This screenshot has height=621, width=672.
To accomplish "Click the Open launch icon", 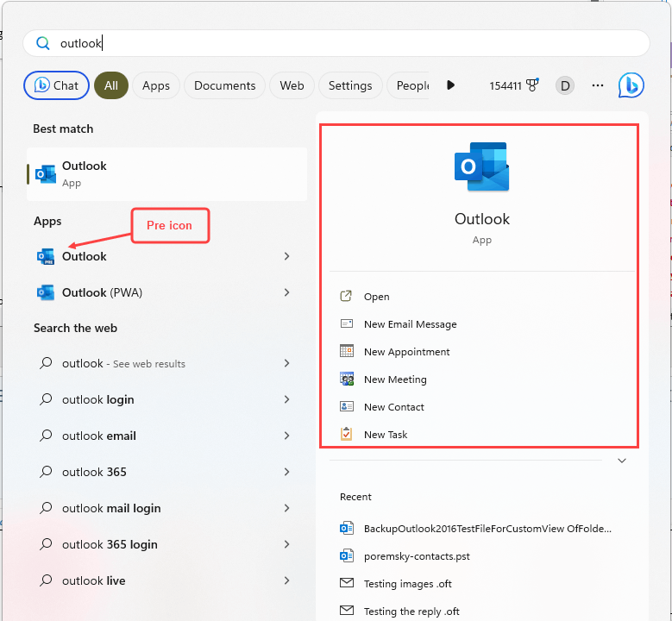I will (x=346, y=296).
